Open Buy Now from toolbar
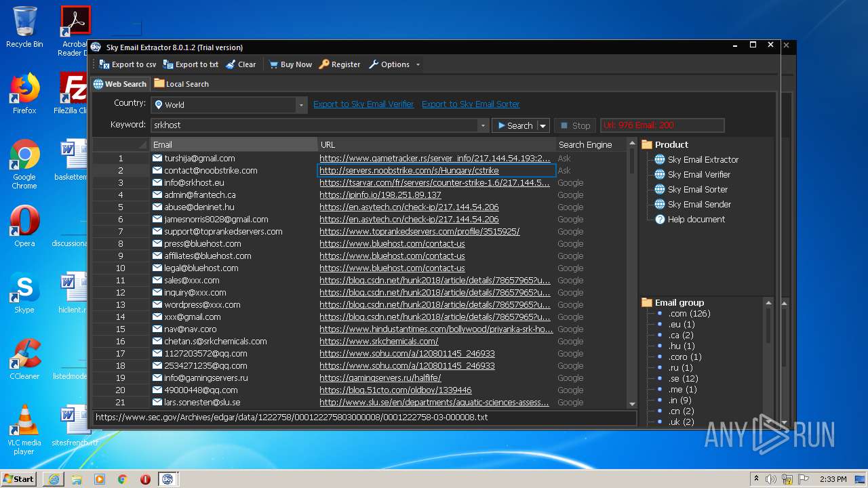 [x=290, y=64]
